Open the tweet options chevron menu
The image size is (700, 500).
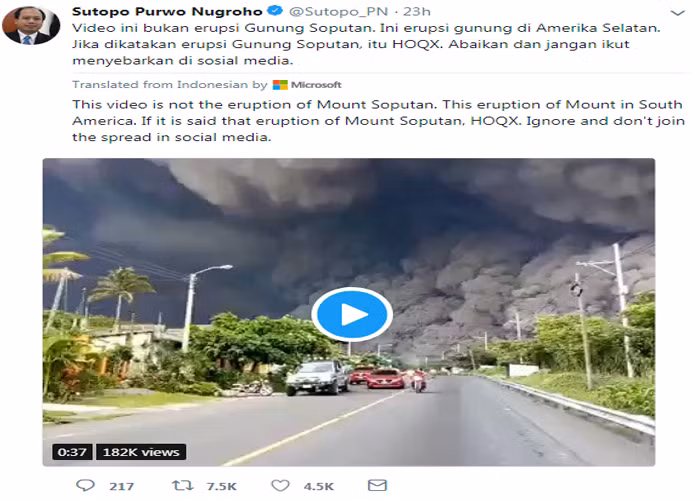tap(677, 13)
